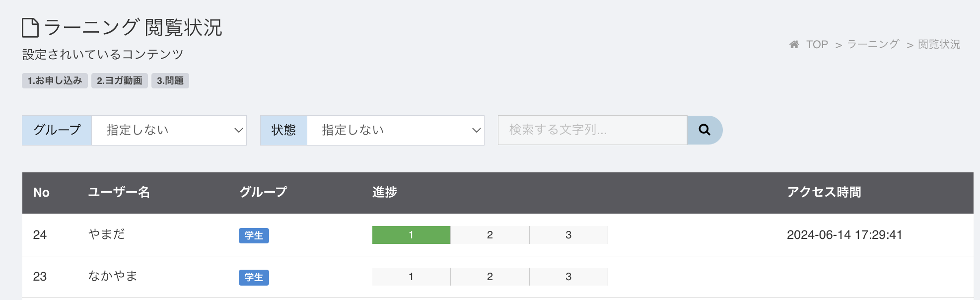Screen dimensions: 980x300
Task: Click やまだ's green progress step 1
Action: [x=411, y=235]
